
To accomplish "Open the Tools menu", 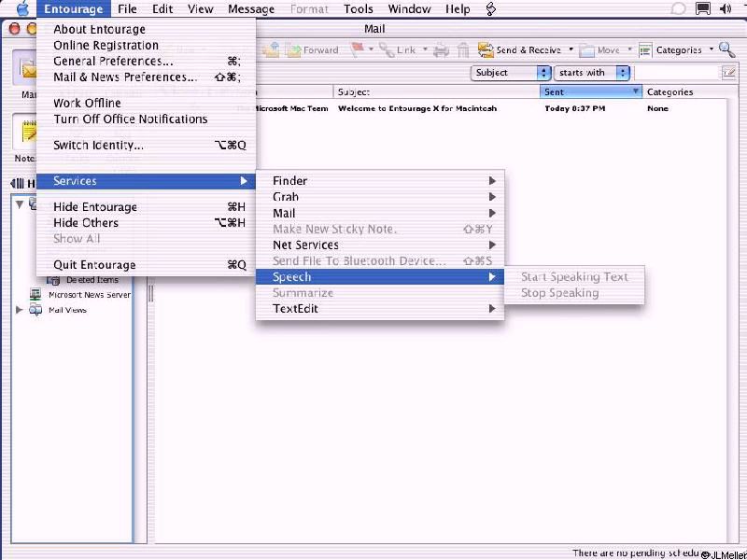I will coord(359,9).
